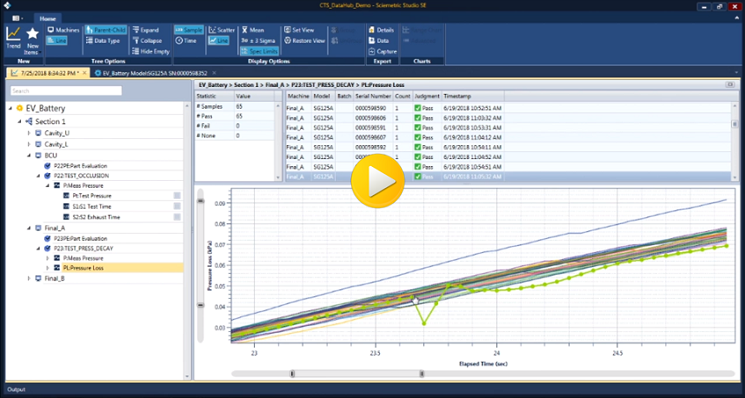Check box beside S1:S1 Test Time

(177, 206)
